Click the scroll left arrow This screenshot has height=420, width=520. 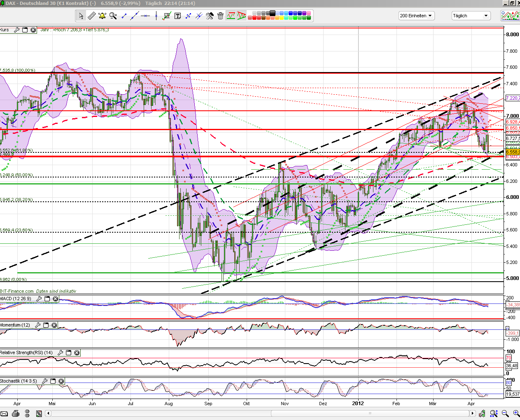tap(49, 413)
